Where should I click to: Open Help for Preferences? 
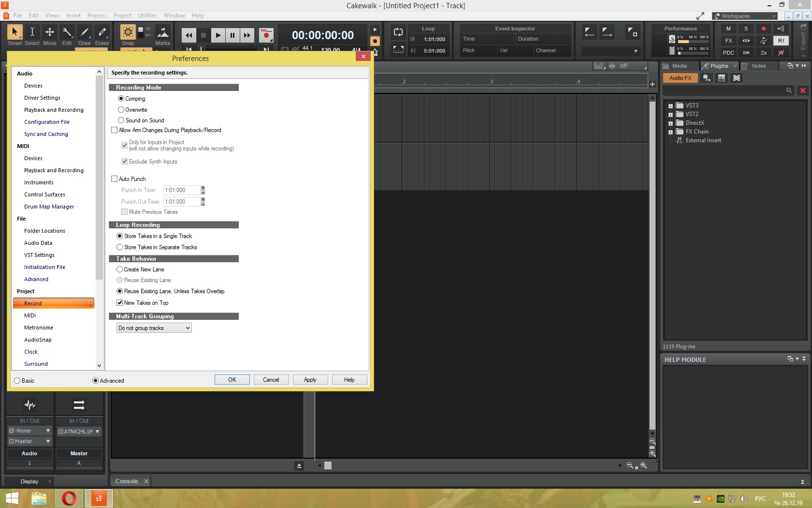349,380
